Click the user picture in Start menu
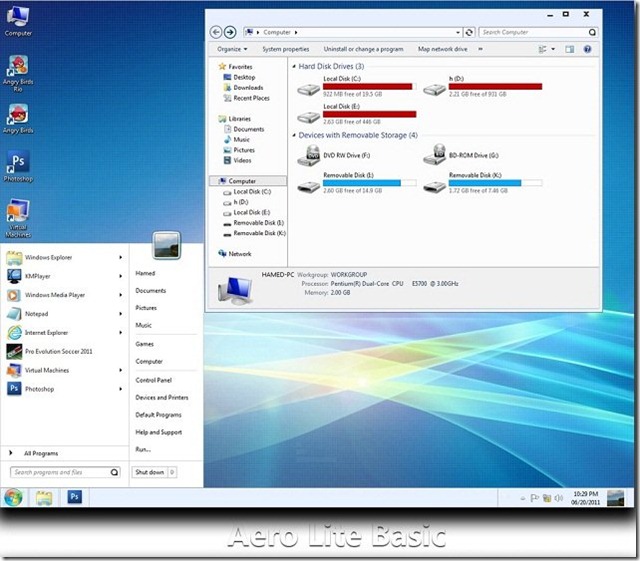The height and width of the screenshot is (561, 640). point(167,245)
